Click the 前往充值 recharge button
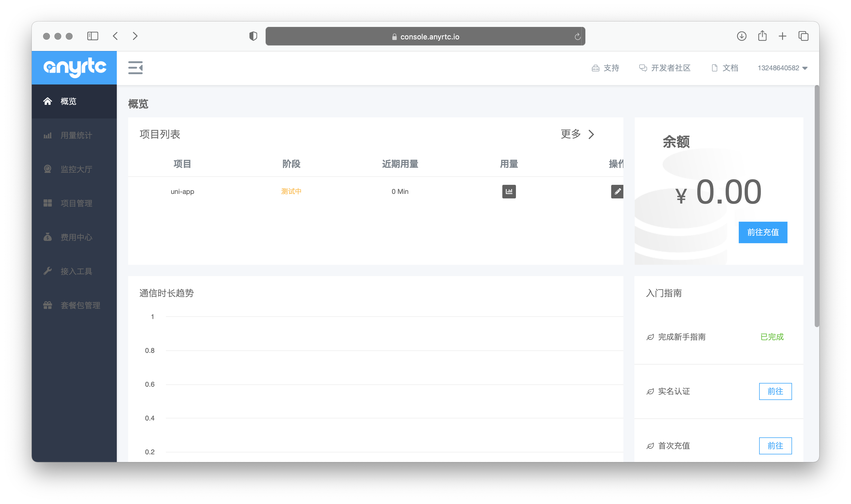This screenshot has height=504, width=851. coord(763,232)
